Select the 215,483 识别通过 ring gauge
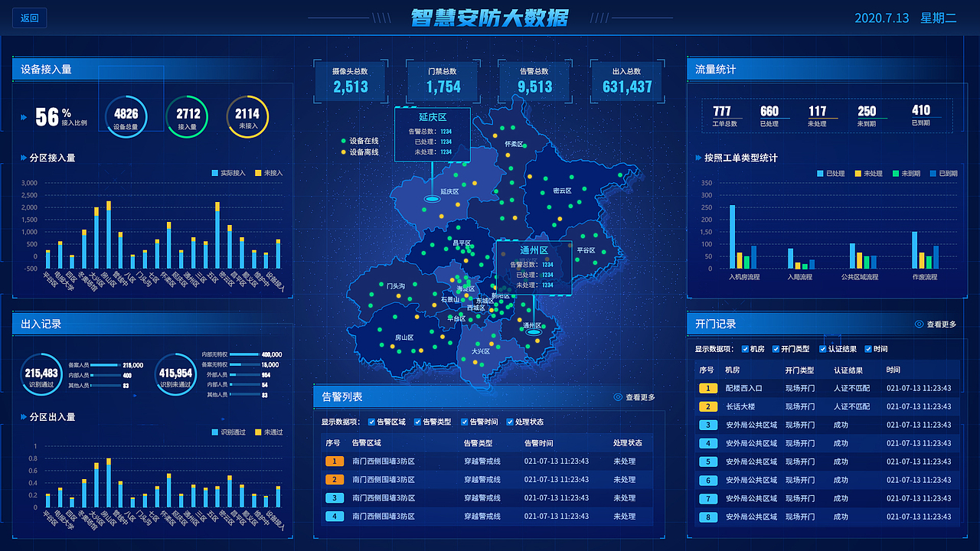 click(41, 375)
